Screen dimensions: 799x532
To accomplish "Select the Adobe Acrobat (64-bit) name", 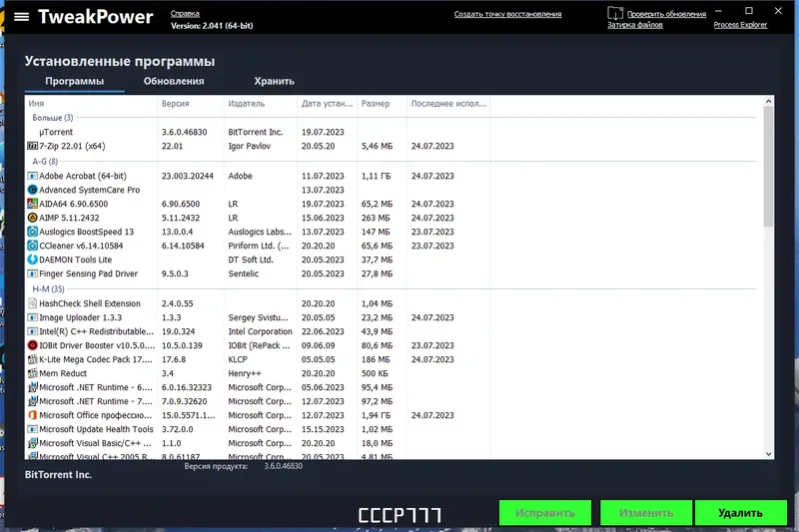I will (83, 176).
